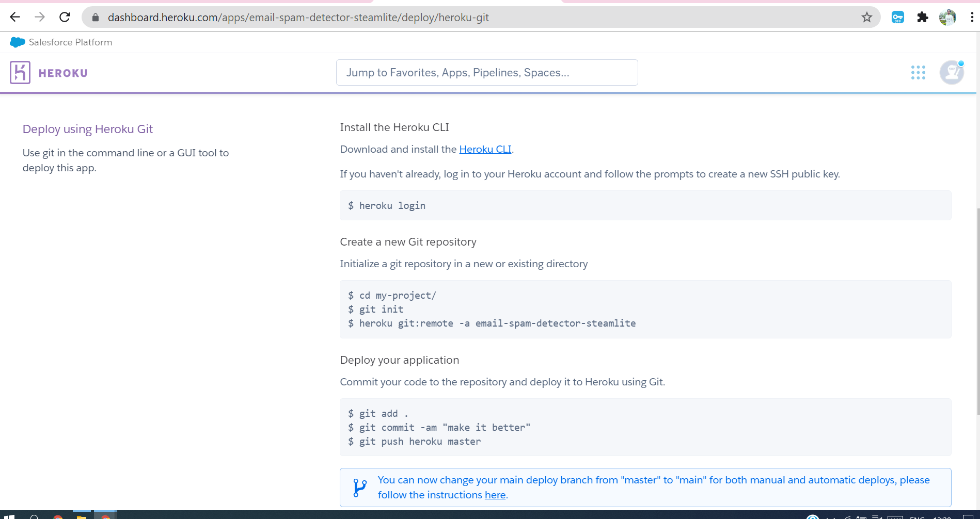Open the ENG language selector
This screenshot has width=980, height=519.
tap(916, 516)
